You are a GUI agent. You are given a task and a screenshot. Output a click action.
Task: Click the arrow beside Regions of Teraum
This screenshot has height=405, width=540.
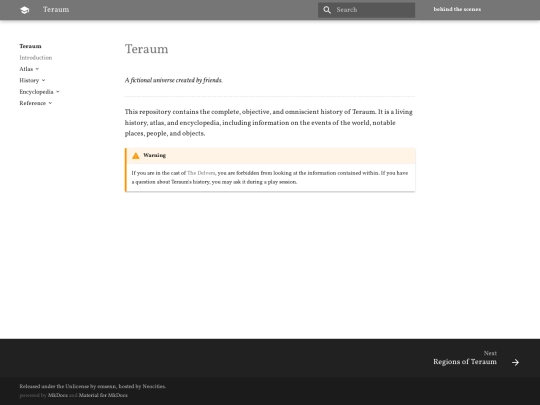[x=515, y=362]
